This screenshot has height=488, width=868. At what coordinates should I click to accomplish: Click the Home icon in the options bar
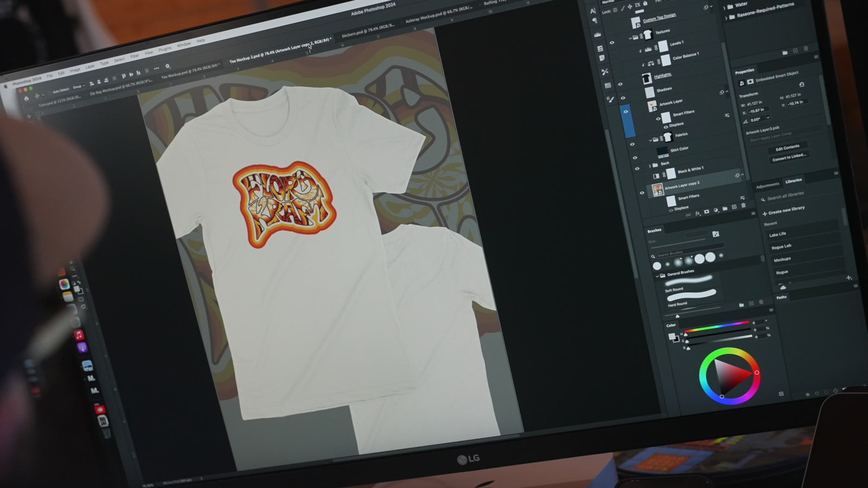click(26, 98)
